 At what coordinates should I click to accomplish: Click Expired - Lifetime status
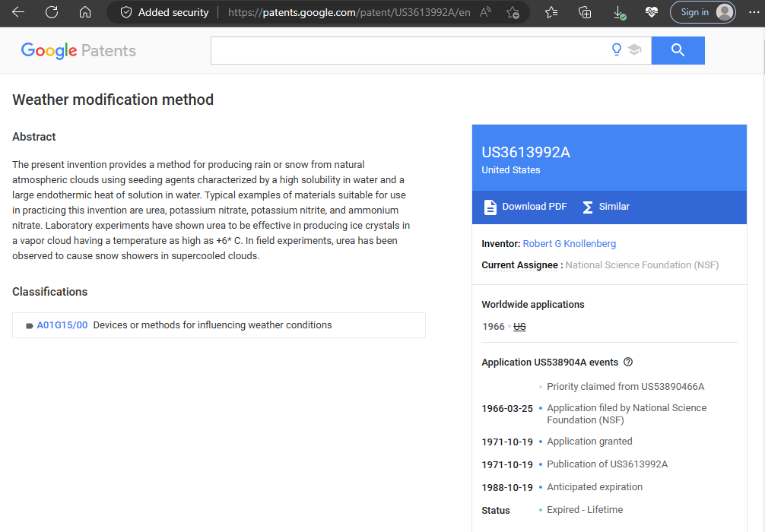(585, 510)
